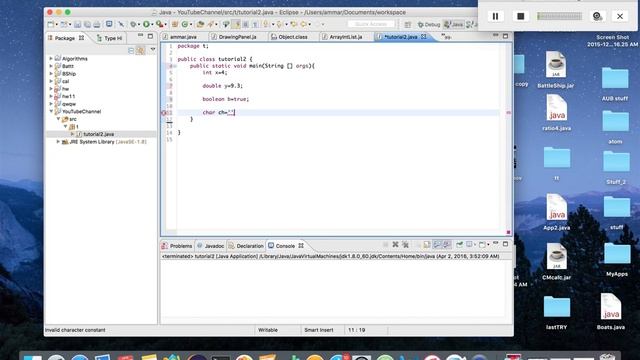Maximize the editor area
Viewport: 640px width, 360px height.
(x=505, y=36)
